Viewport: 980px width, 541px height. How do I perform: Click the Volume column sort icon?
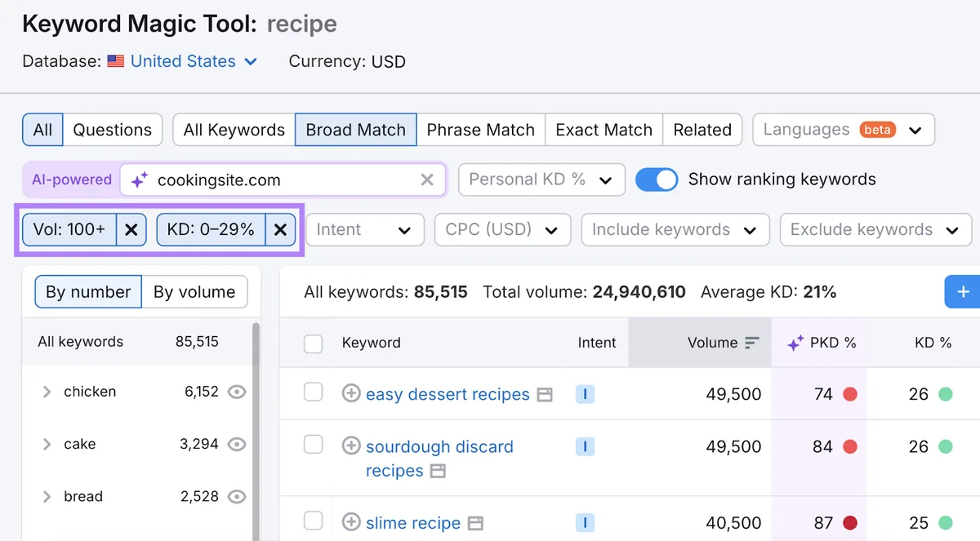pyautogui.click(x=752, y=343)
